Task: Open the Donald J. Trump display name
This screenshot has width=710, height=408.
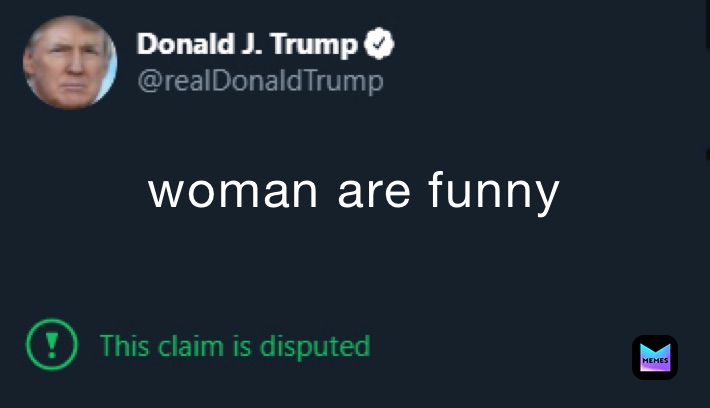Action: tap(246, 45)
